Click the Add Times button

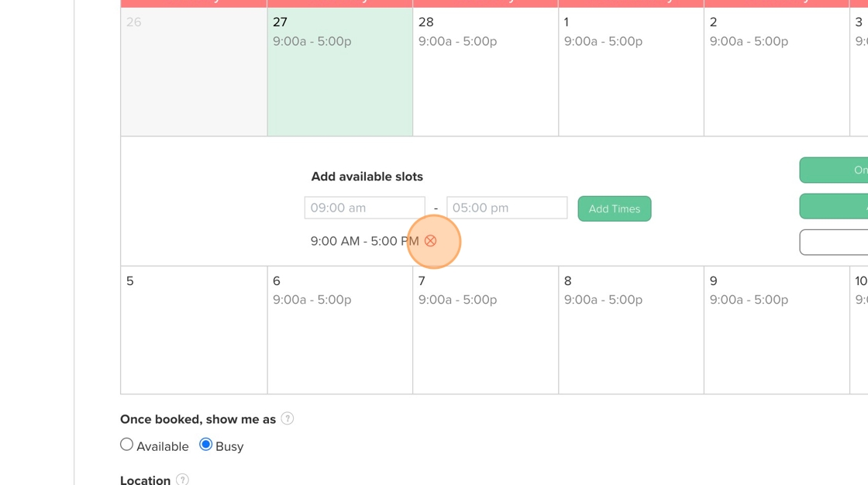pyautogui.click(x=615, y=208)
